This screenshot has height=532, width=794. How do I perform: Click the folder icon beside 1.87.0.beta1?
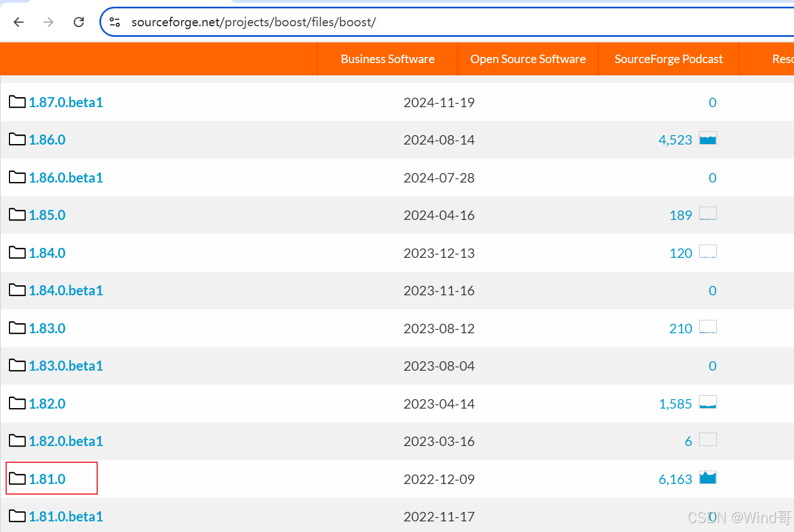16,102
